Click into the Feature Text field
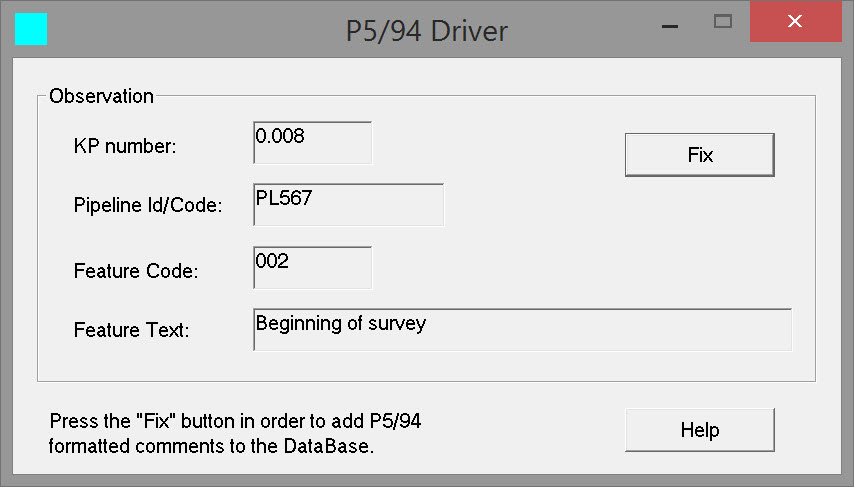 (522, 330)
